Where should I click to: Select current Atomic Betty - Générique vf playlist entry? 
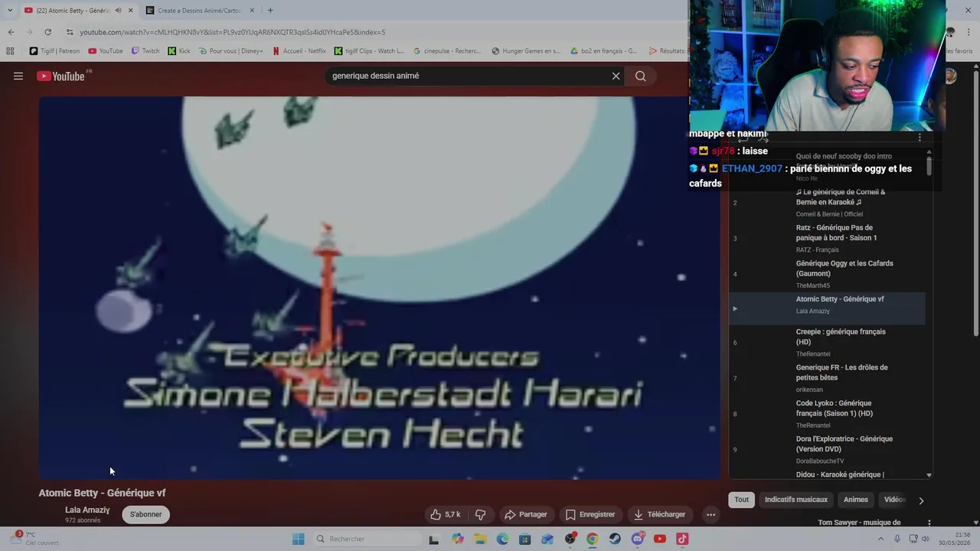pos(827,308)
